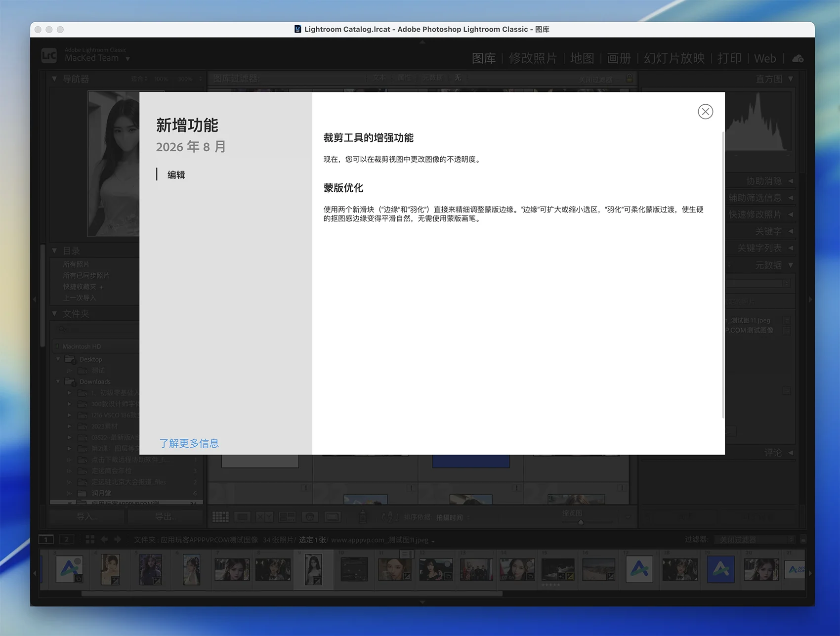
Task: Switch to loupe view icon
Action: 242,517
